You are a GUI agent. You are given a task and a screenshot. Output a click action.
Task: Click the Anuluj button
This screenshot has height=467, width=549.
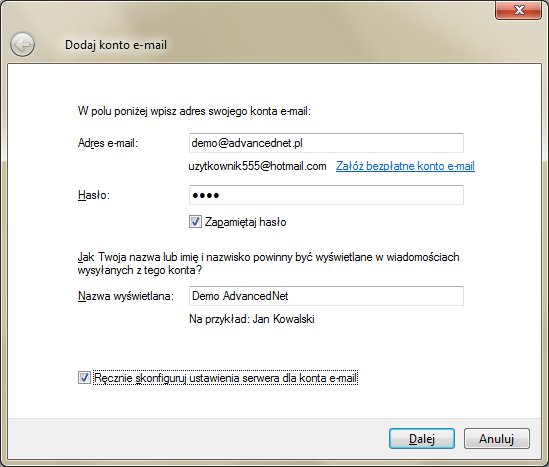click(496, 438)
